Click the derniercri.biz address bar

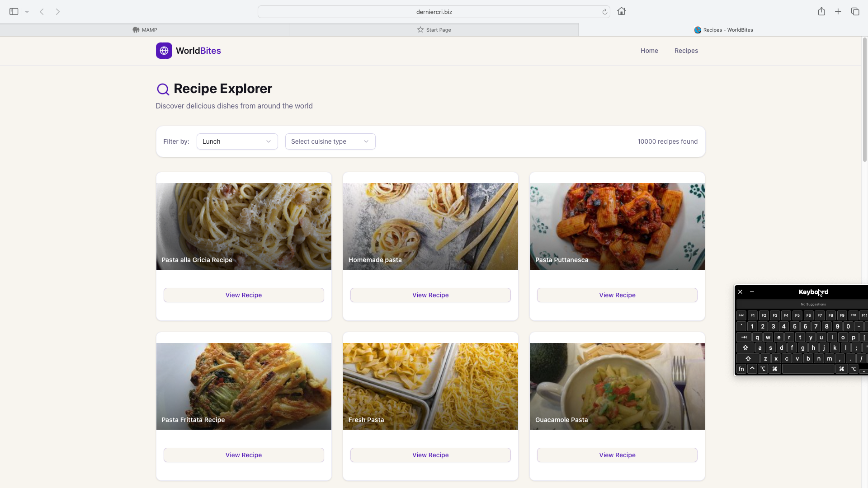(434, 12)
